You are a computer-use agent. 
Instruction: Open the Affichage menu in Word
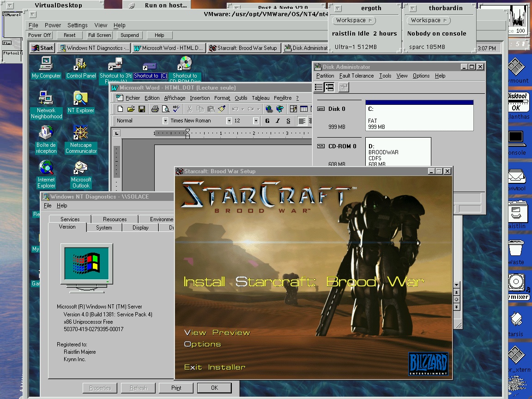pyautogui.click(x=175, y=98)
